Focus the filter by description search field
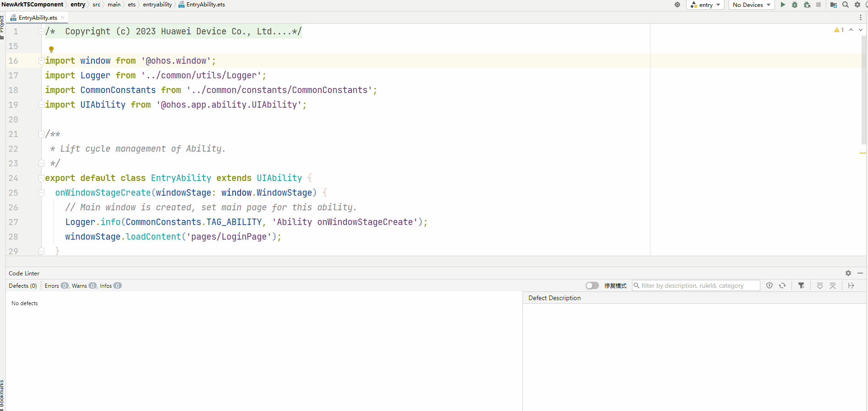 [696, 285]
